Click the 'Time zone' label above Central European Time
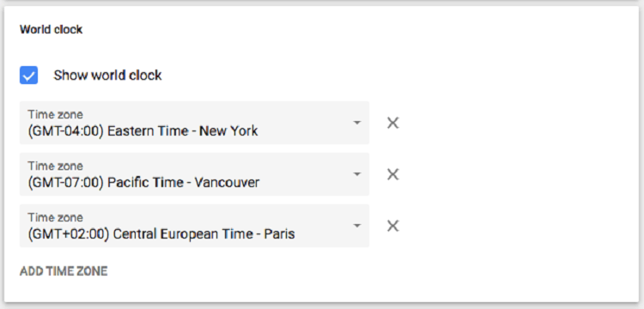The height and width of the screenshot is (309, 644). pos(56,217)
